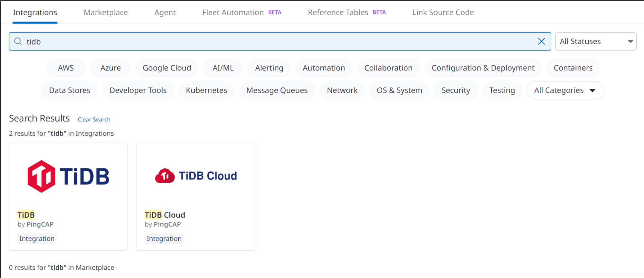
Task: Open the All Statuses dropdown
Action: pyautogui.click(x=596, y=41)
